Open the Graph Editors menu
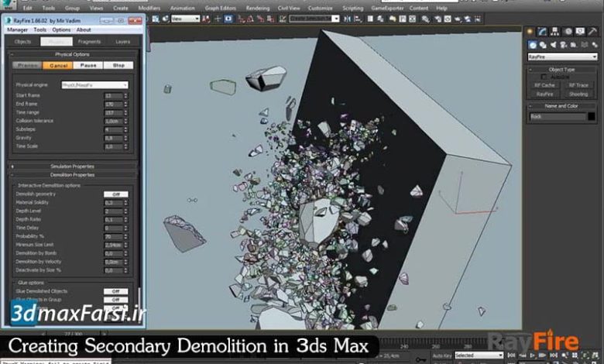 [221, 8]
